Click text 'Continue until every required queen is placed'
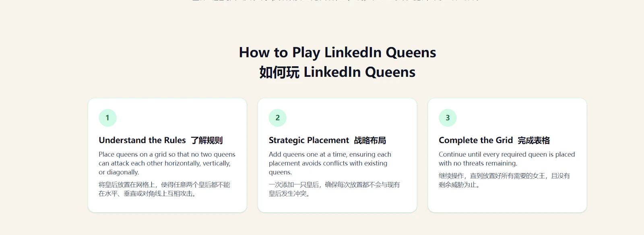Image resolution: width=644 pixels, height=235 pixels. tap(507, 154)
